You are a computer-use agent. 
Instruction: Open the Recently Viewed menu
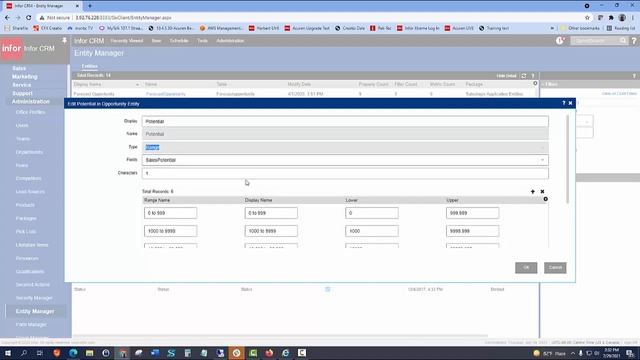[x=127, y=41]
